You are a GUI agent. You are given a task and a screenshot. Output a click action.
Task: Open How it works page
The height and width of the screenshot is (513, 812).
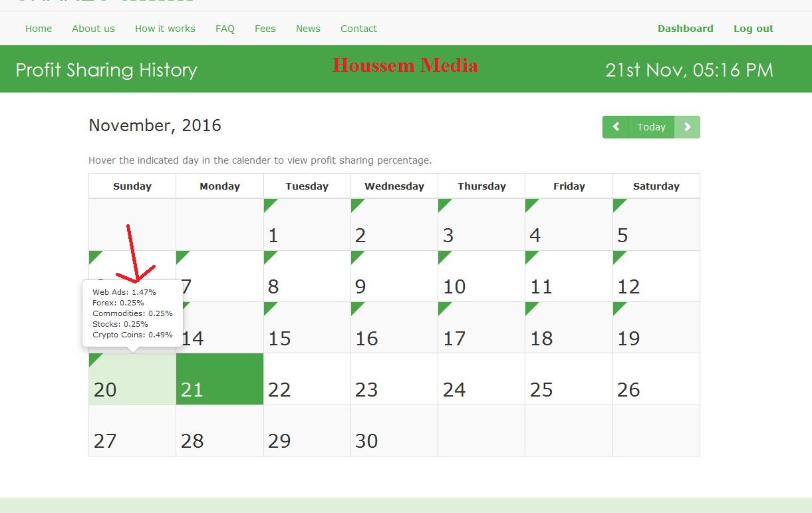point(165,29)
